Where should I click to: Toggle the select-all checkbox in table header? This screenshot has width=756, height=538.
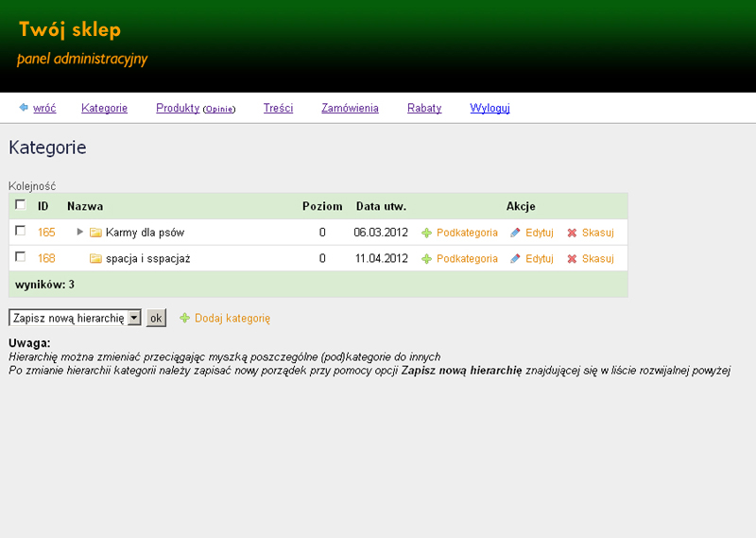pyautogui.click(x=21, y=205)
